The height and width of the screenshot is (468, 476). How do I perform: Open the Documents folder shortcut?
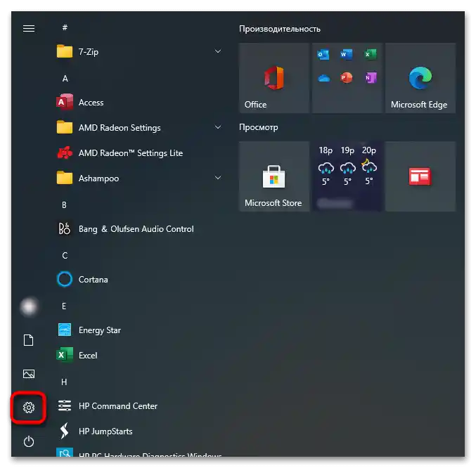pos(29,340)
